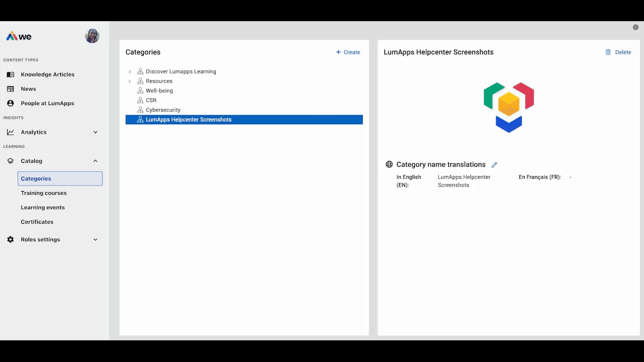Click English translation value 'LumApps Helpcenter Screenshots'
The height and width of the screenshot is (362, 644).
tap(464, 181)
